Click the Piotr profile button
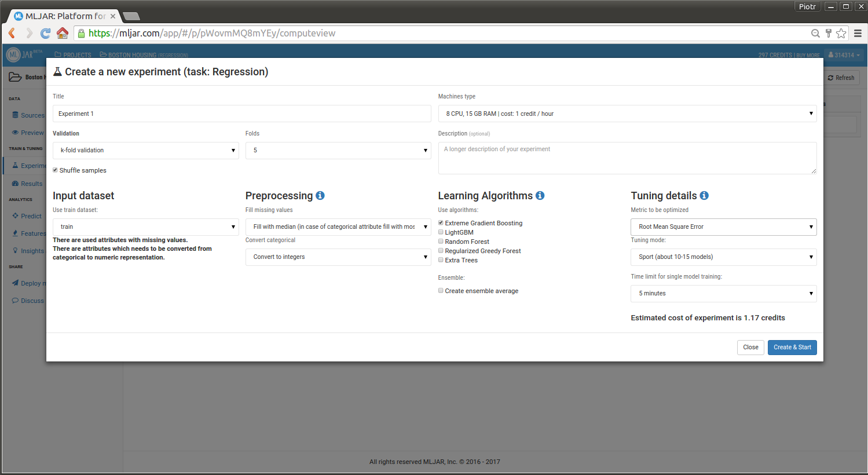Screen dimensions: 868x475 [807, 6]
